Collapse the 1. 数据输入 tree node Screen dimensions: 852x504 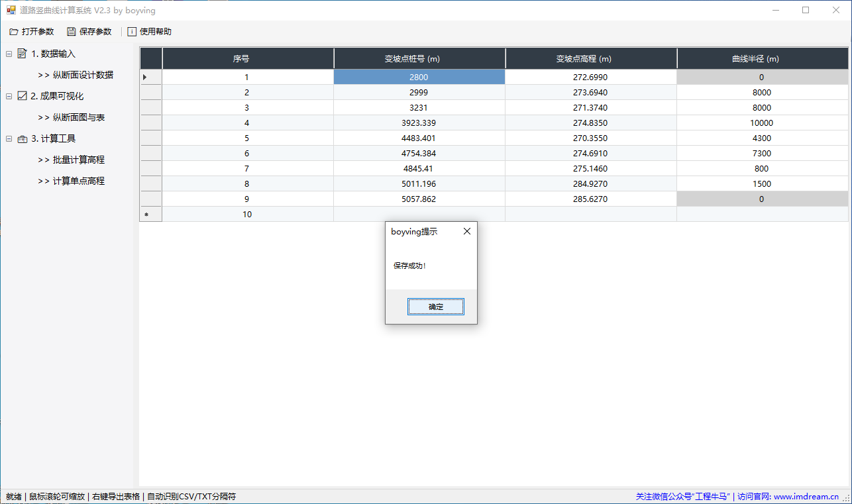coord(9,54)
